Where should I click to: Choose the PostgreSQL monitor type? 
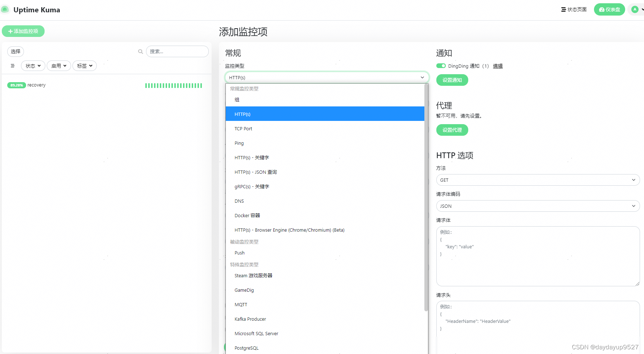(325, 348)
